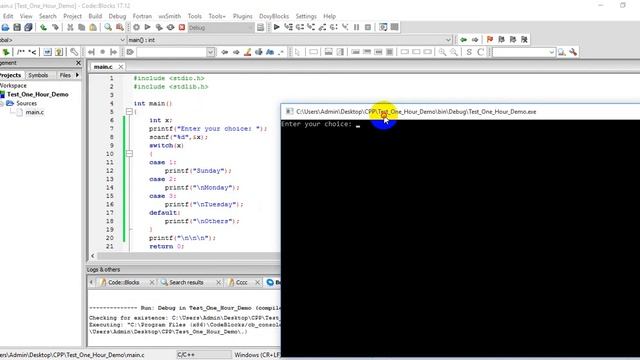
Task: Open the Debug menu
Action: [117, 16]
